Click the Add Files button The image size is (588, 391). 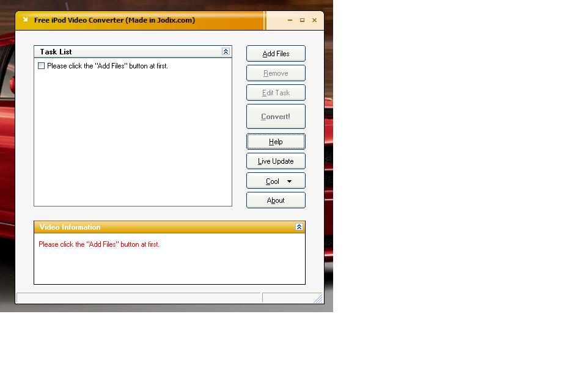coord(276,54)
